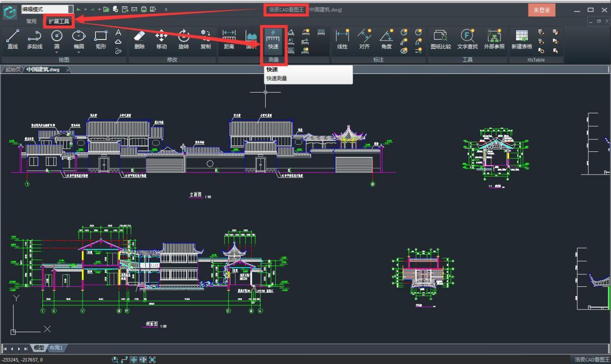
Task: Select the 多段线 polyline tool
Action: coord(34,40)
